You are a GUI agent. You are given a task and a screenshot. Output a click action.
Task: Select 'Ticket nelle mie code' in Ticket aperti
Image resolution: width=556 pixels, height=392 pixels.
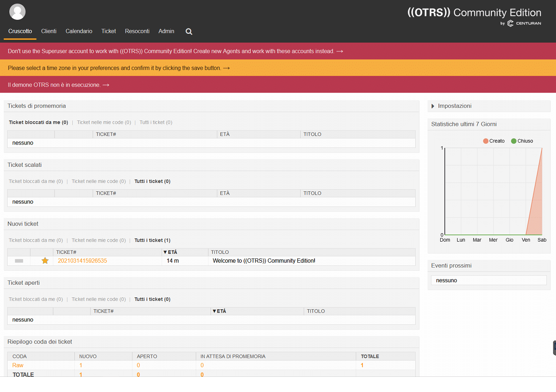(99, 299)
